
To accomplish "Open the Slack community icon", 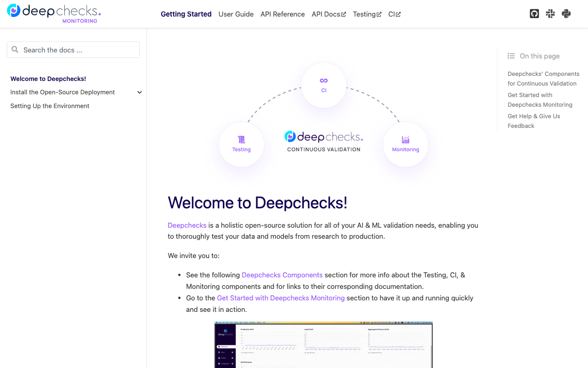I will click(550, 14).
